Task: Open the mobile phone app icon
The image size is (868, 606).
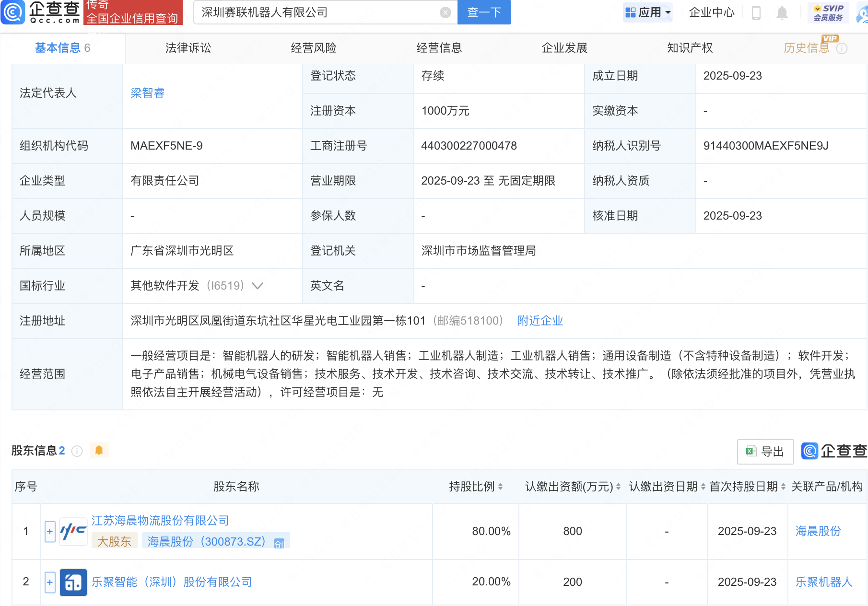Action: click(x=756, y=12)
